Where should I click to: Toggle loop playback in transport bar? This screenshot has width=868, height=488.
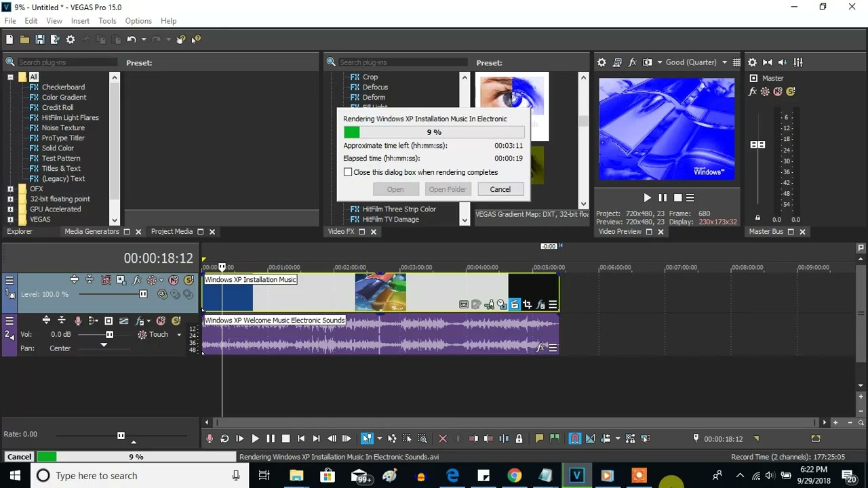[224, 439]
